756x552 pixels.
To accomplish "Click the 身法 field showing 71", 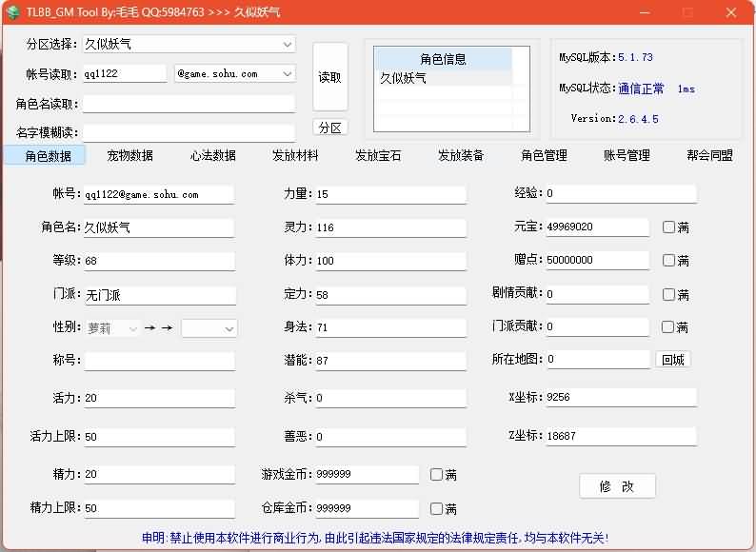I will point(391,327).
